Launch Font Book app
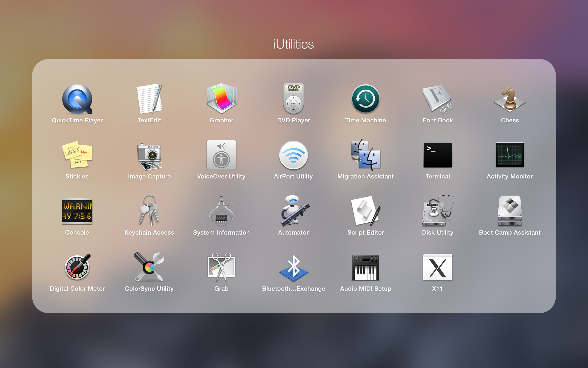 [437, 99]
